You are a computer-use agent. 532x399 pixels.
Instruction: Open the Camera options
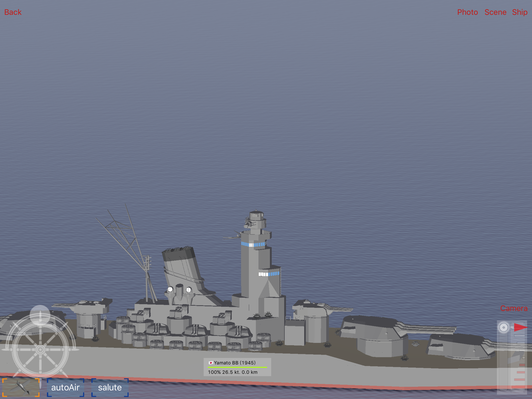tap(514, 308)
